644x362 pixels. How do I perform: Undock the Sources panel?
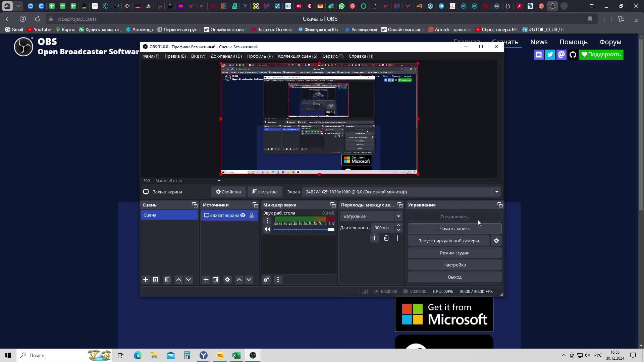click(255, 205)
